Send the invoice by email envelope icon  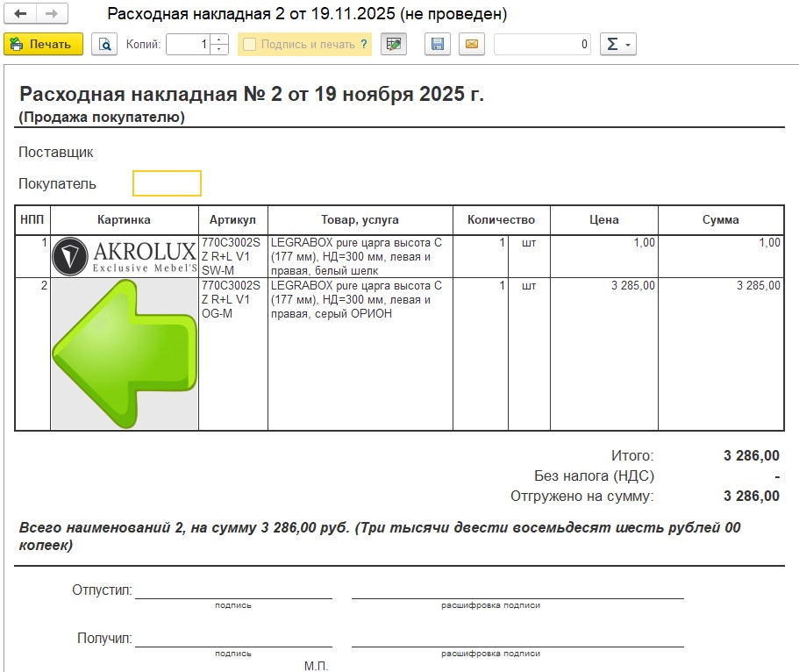472,45
